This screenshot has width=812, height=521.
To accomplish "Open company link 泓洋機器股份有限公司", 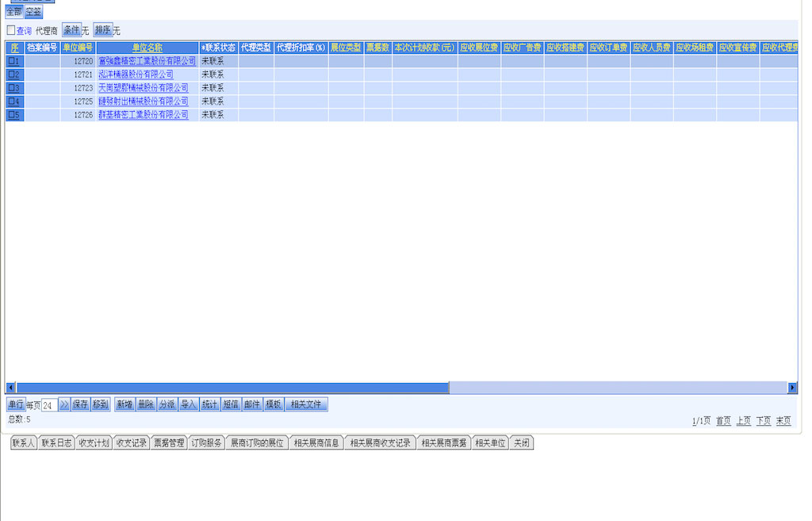I will click(x=136, y=75).
